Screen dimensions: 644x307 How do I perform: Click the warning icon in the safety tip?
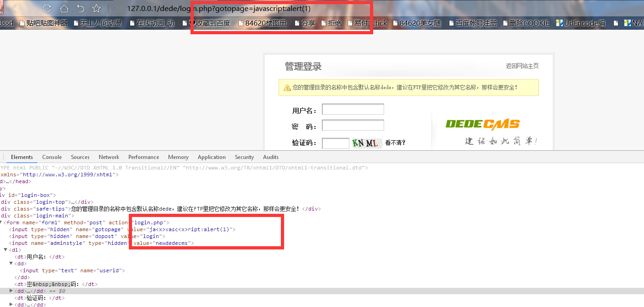coord(287,88)
